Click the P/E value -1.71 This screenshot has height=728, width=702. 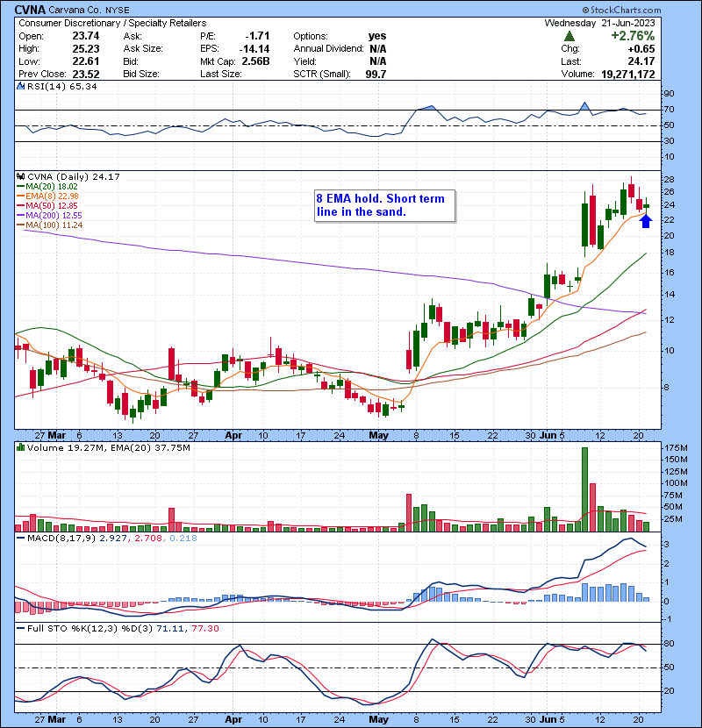point(257,36)
